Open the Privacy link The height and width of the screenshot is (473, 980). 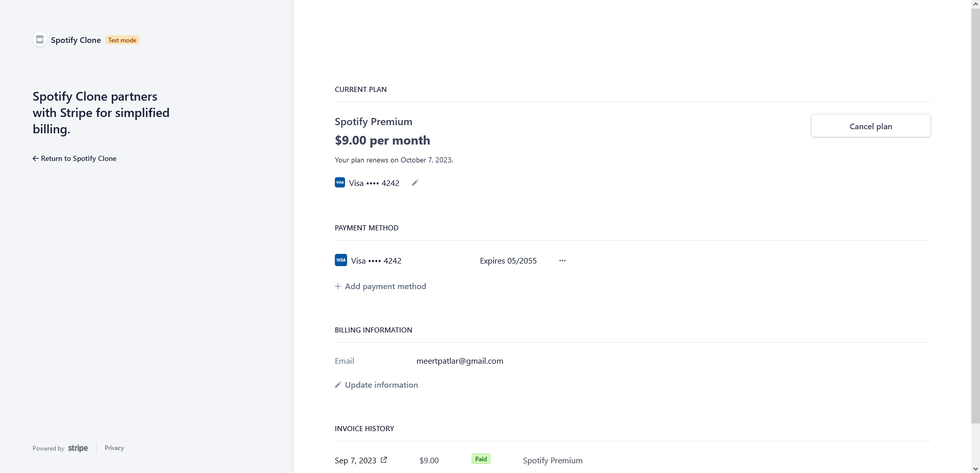point(114,448)
